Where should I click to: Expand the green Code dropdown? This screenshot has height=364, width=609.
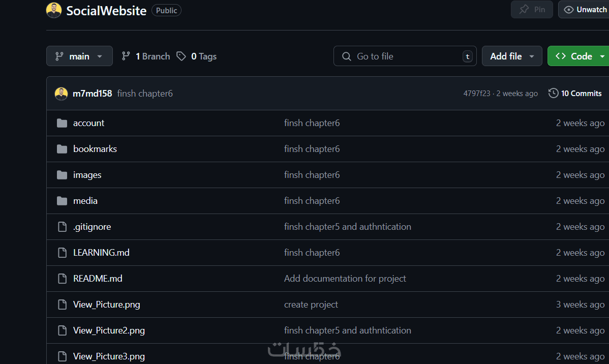tap(580, 56)
